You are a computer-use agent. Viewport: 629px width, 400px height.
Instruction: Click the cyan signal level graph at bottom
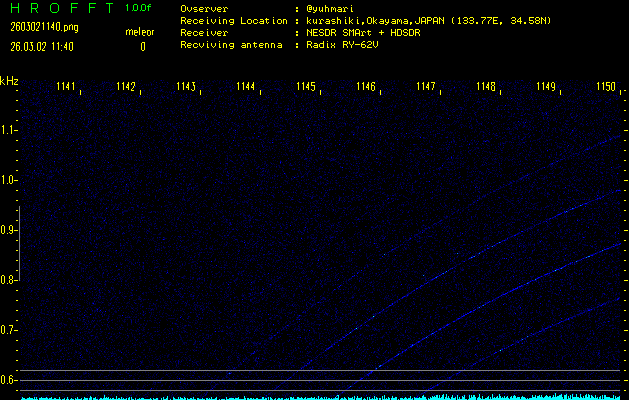320,396
